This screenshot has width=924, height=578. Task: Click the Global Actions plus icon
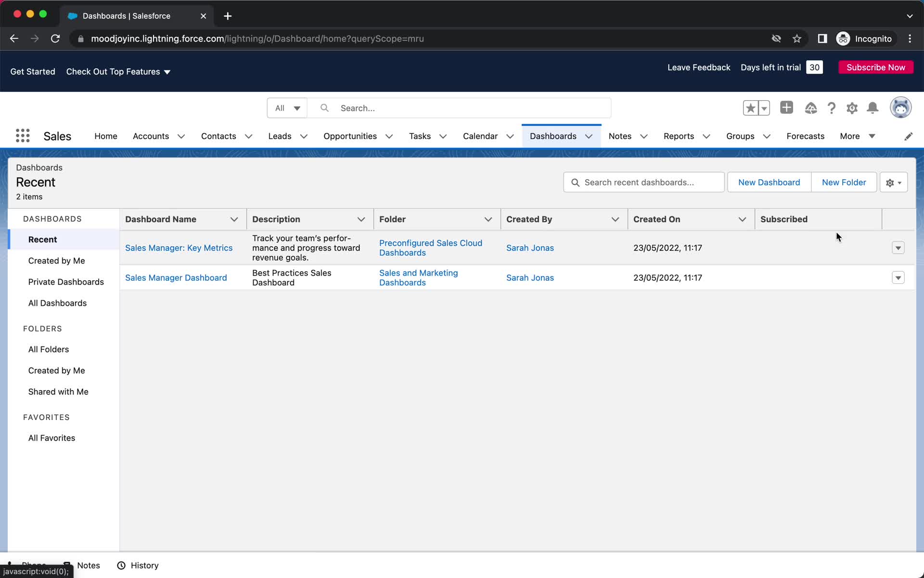[x=786, y=107]
